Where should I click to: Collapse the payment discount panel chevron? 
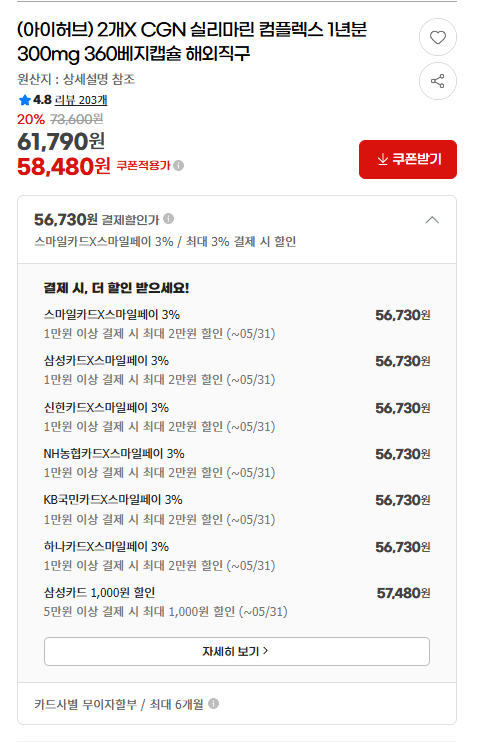click(432, 220)
